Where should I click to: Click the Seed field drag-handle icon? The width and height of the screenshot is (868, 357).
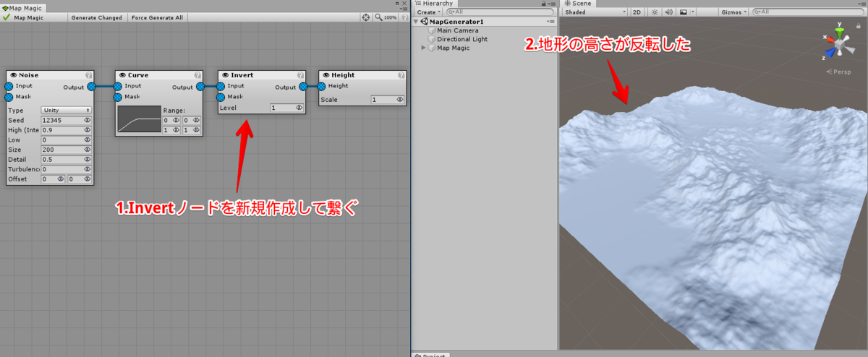tap(88, 120)
